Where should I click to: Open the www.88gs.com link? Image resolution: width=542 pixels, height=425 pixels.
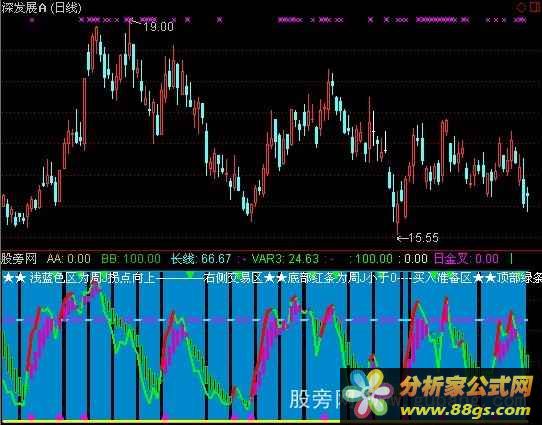465,410
